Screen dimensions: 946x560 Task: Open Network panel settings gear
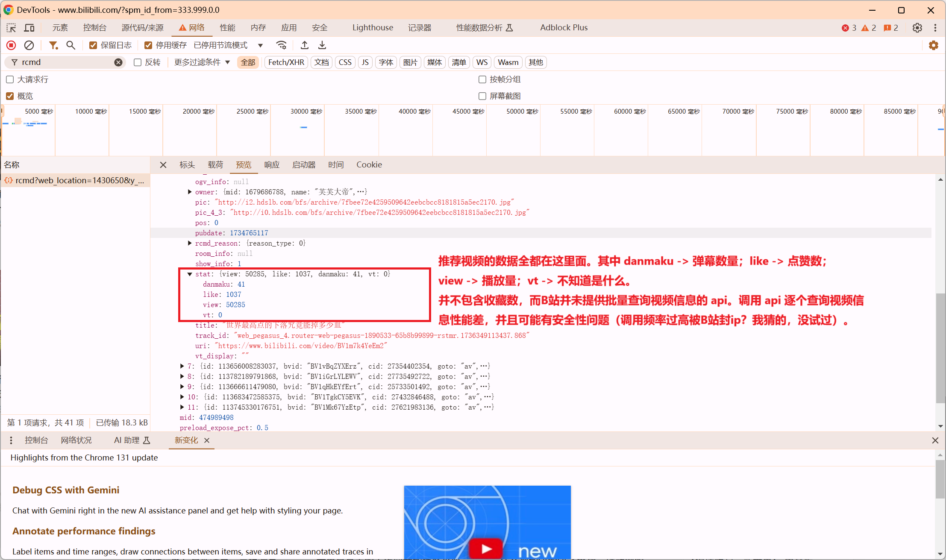934,45
